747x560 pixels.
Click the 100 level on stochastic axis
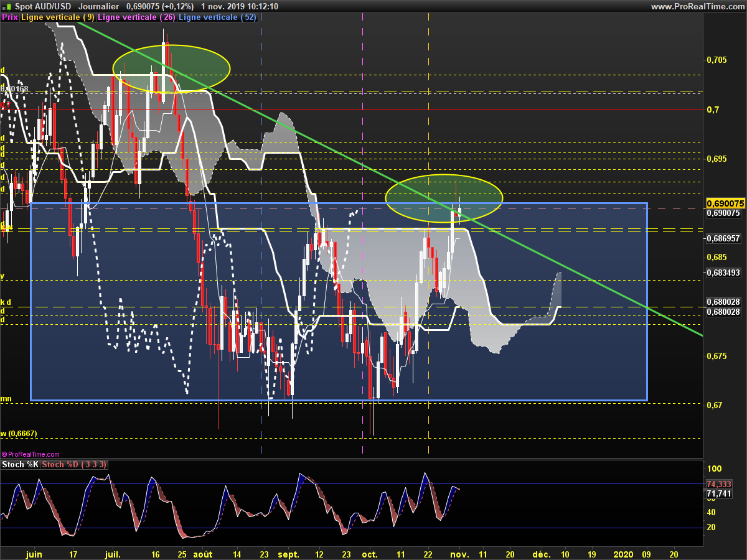point(715,469)
